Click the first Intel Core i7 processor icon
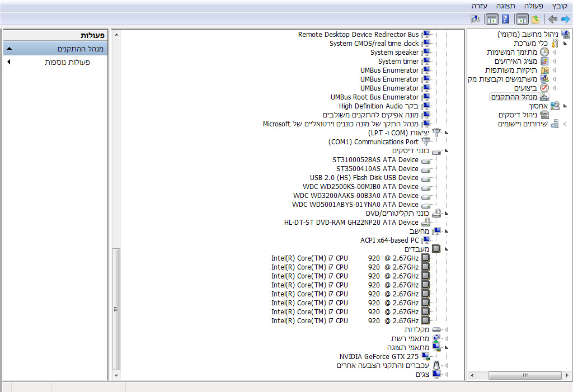Image resolution: width=573 pixels, height=392 pixels. (425, 258)
